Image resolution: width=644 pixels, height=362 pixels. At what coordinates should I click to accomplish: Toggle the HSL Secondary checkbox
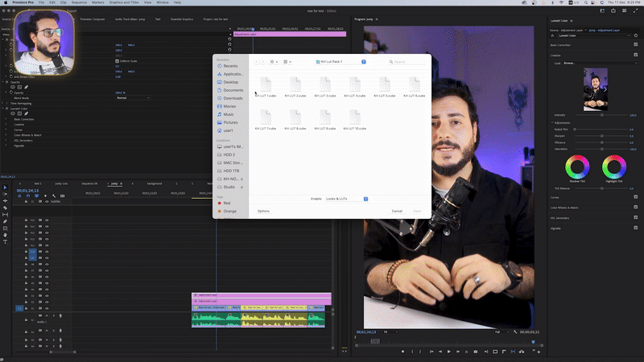point(635,218)
